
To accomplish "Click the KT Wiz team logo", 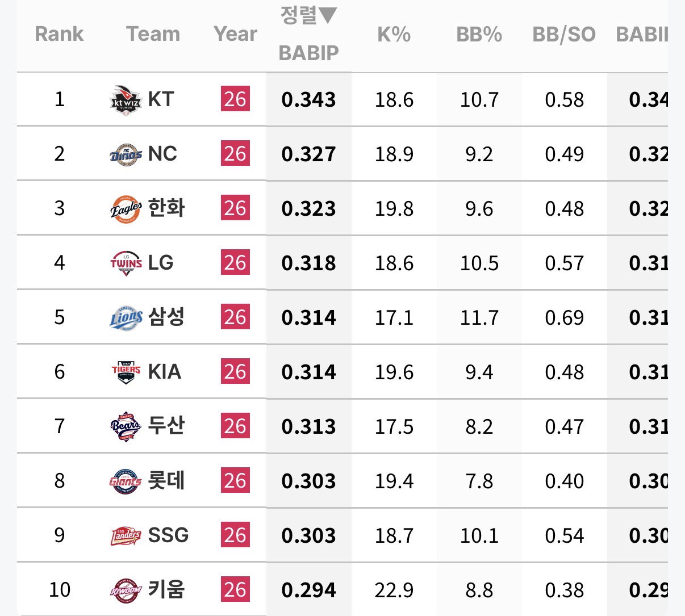I will (x=126, y=100).
